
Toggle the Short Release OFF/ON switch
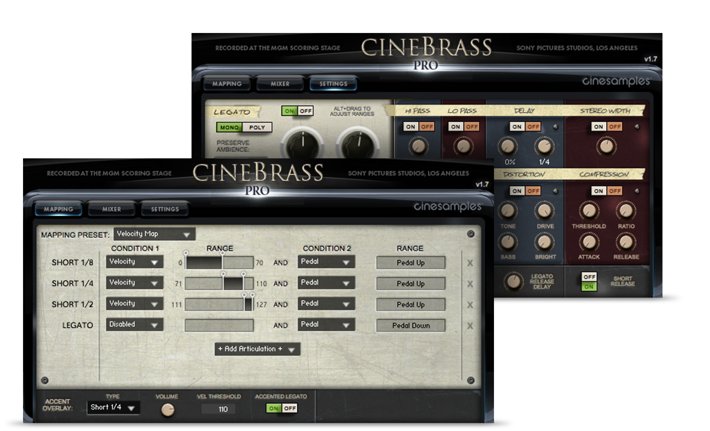589,282
